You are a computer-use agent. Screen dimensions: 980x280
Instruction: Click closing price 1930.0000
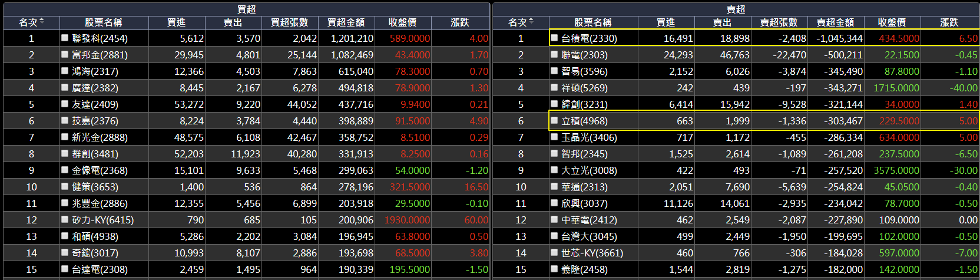coord(407,220)
